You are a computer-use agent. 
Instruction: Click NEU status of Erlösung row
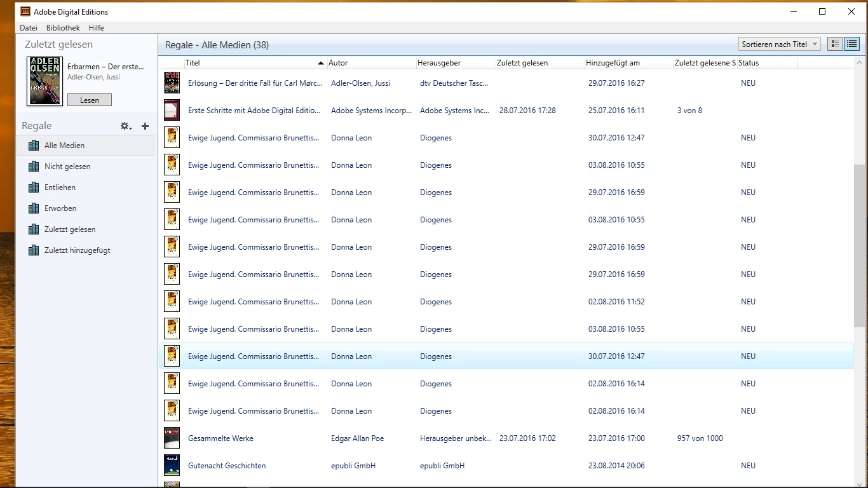point(748,83)
